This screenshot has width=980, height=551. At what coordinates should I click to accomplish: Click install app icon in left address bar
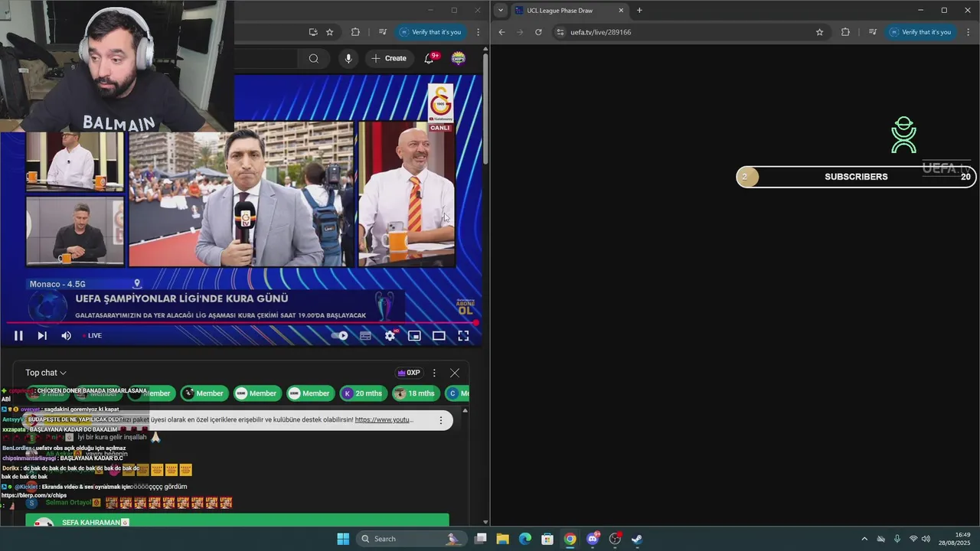click(313, 32)
